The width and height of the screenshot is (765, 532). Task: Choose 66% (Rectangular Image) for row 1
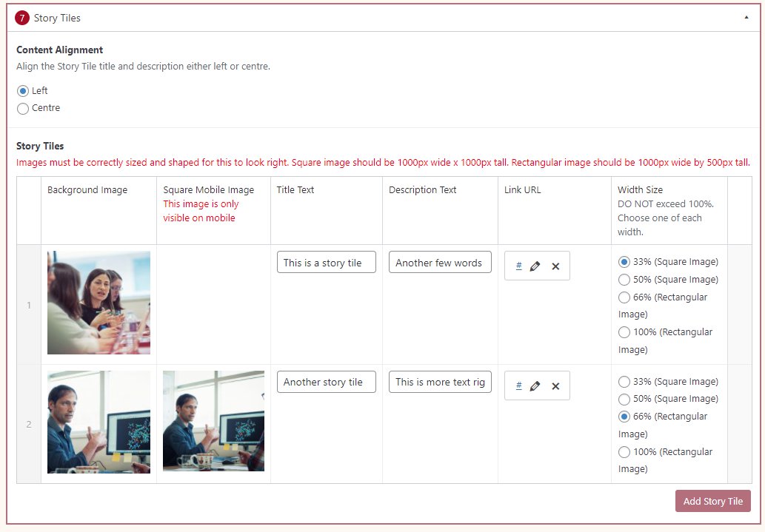624,297
